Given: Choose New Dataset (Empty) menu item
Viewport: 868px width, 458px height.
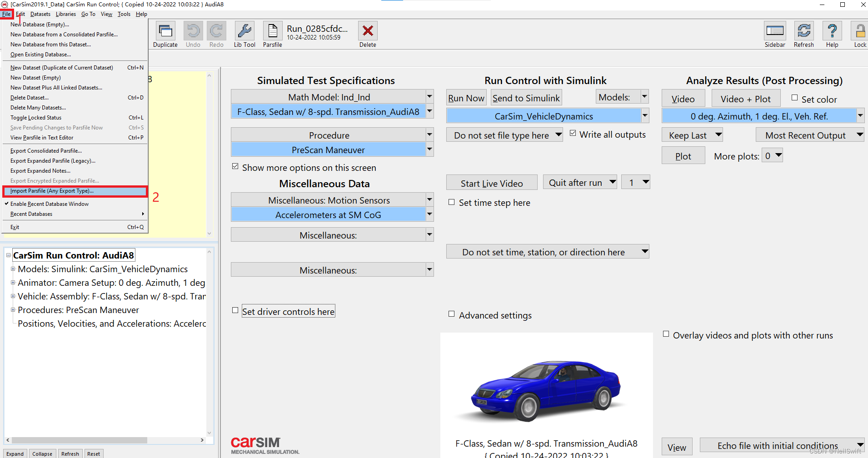Looking at the screenshot, I should pos(75,78).
